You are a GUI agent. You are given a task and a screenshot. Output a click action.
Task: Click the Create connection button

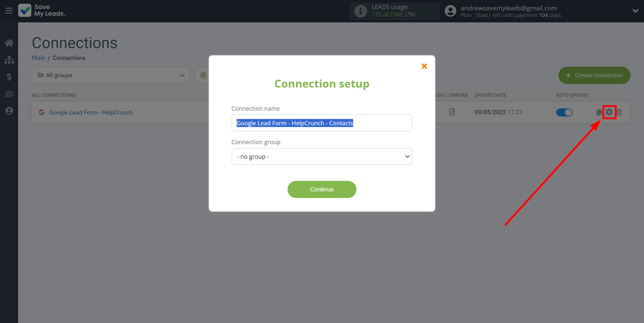[x=594, y=75]
